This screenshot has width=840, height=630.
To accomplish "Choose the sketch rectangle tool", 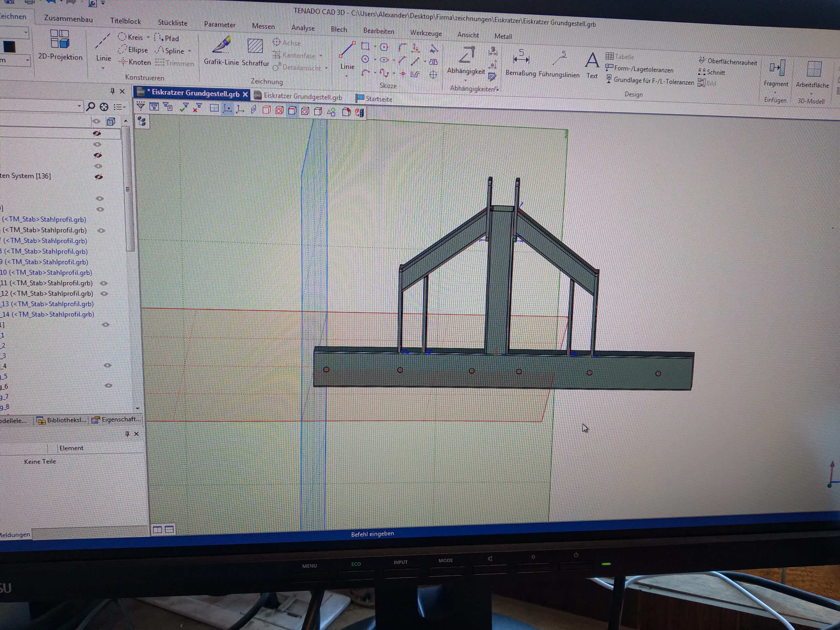I will [x=365, y=46].
